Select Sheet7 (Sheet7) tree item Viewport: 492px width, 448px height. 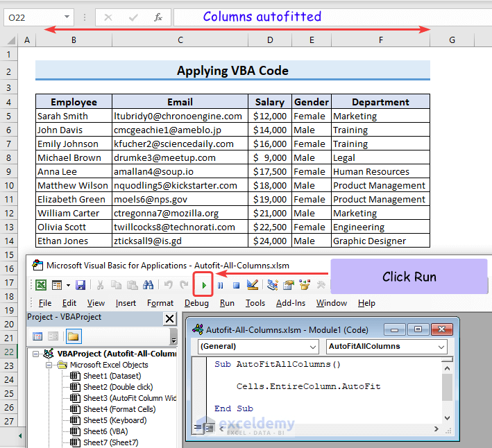click(x=110, y=442)
